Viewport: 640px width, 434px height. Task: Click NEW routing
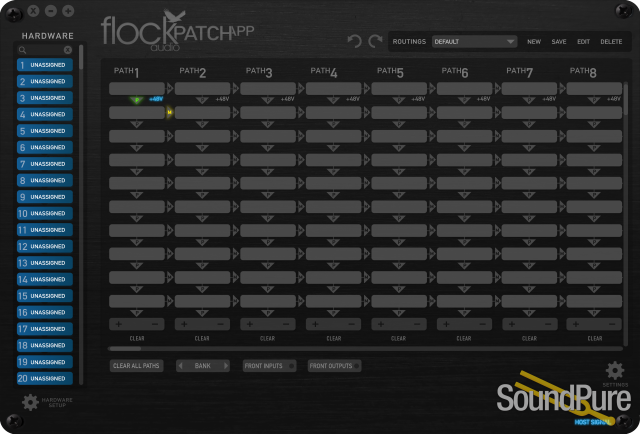[x=534, y=42]
